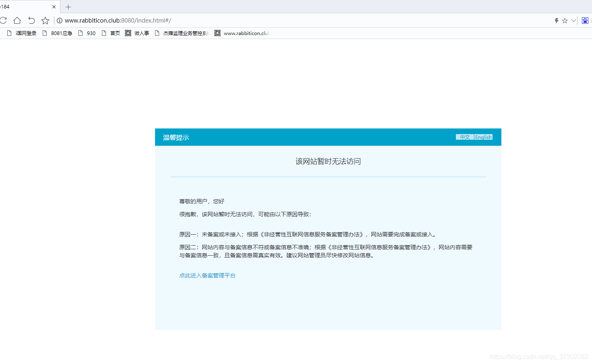The height and width of the screenshot is (364, 592).
Task: Click the favorite star icon at address bar right
Action: [x=565, y=21]
